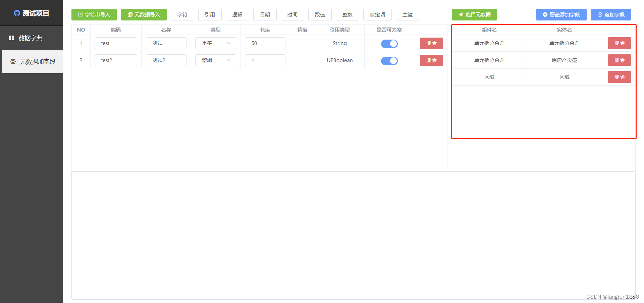The width and height of the screenshot is (644, 303).
Task: Click the 字符串导入 green button
Action: tap(94, 15)
